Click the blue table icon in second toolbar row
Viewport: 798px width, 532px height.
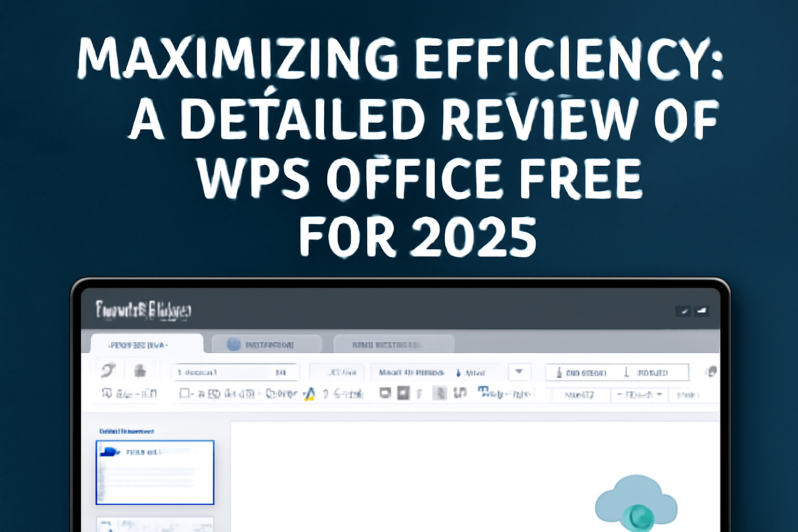coord(484,391)
